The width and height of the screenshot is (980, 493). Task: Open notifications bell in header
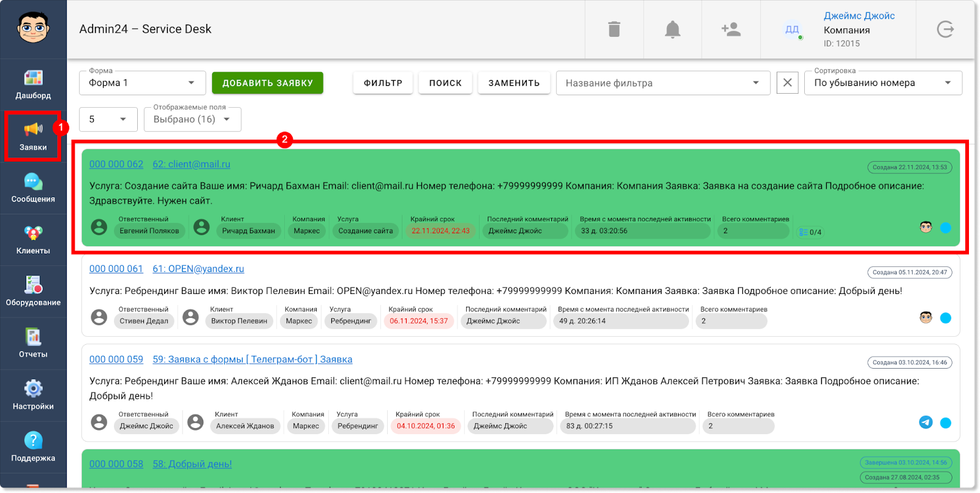pyautogui.click(x=673, y=29)
